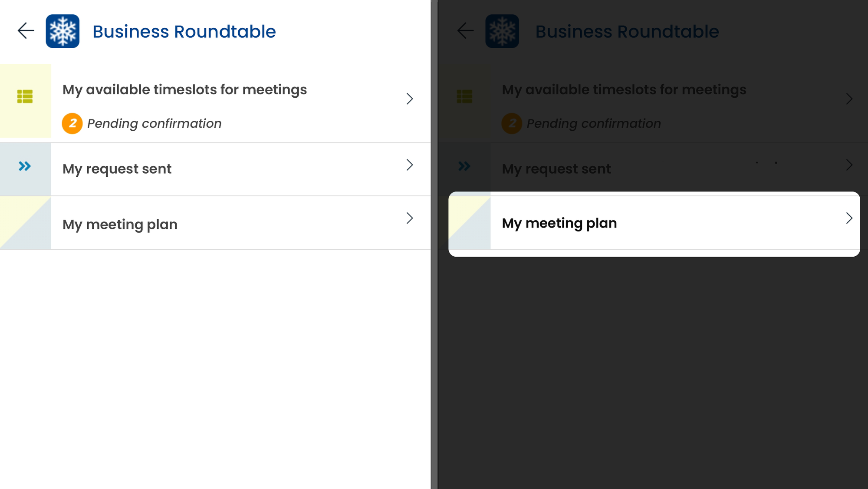Click the dimmed yellow grid icon, right panel
This screenshot has width=868, height=489.
[464, 96]
